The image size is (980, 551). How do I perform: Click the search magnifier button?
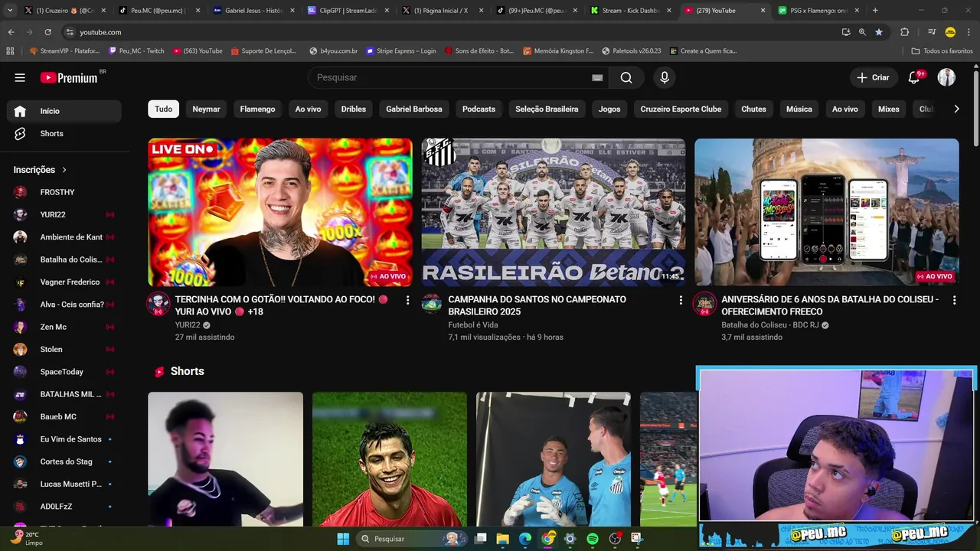(626, 77)
